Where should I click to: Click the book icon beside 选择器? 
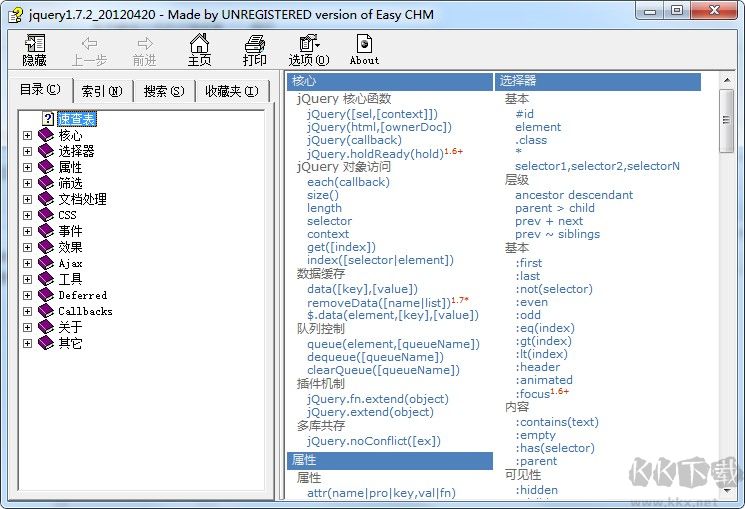[46, 151]
